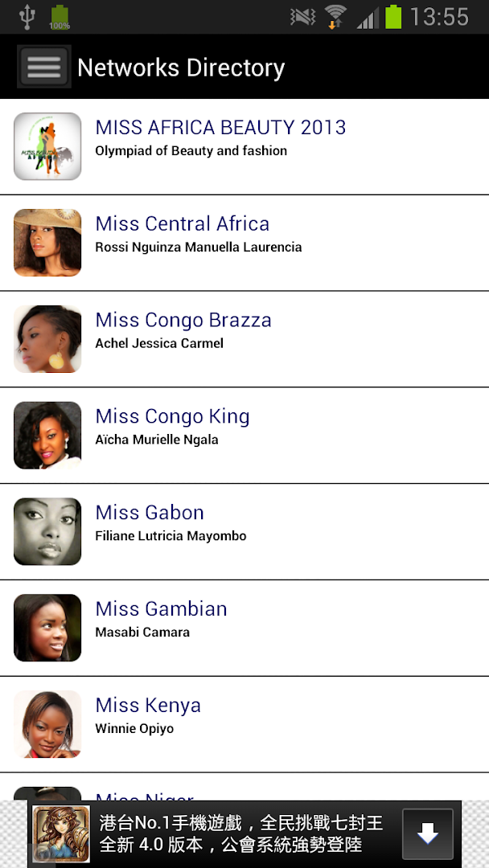Image resolution: width=489 pixels, height=868 pixels.
Task: Open the MISS AFRICA BEAUTY 2013 title
Action: 220,127
